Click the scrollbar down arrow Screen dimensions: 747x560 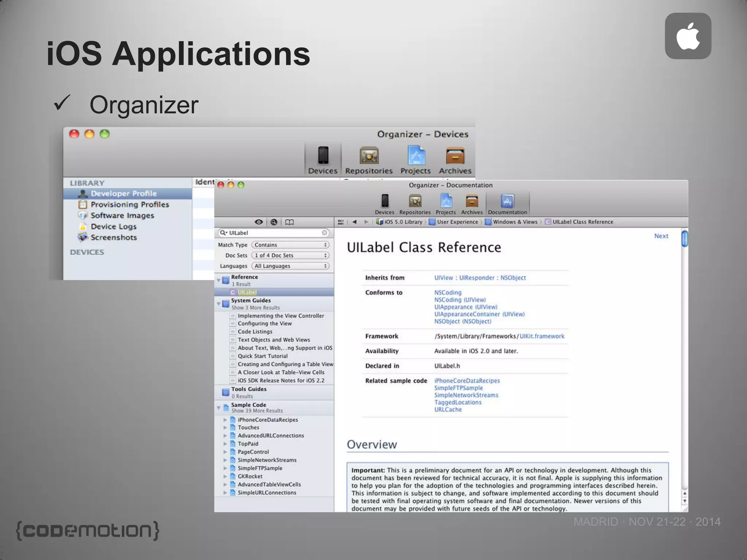685,501
